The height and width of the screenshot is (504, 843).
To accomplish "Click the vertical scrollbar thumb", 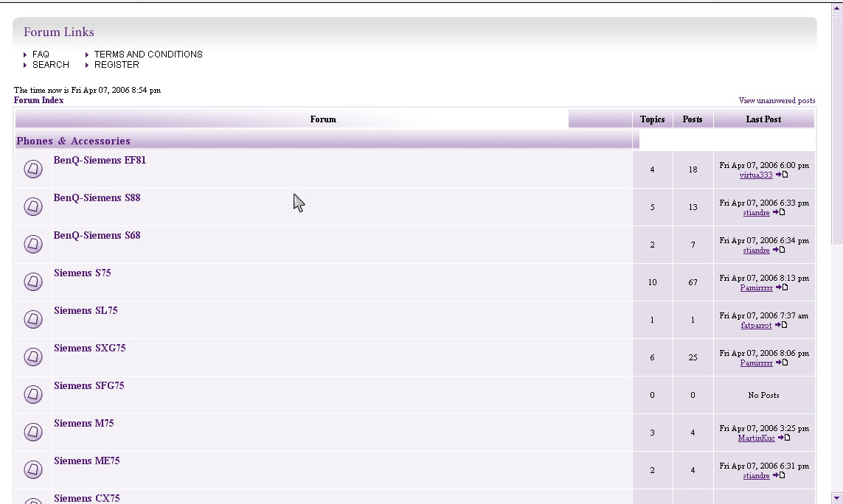I will (x=837, y=132).
